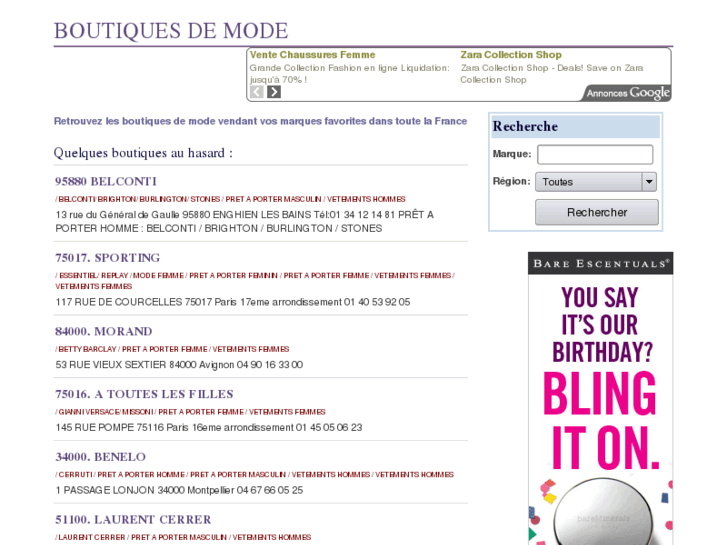Click the MODE FEMME tag under Sporting

click(158, 276)
